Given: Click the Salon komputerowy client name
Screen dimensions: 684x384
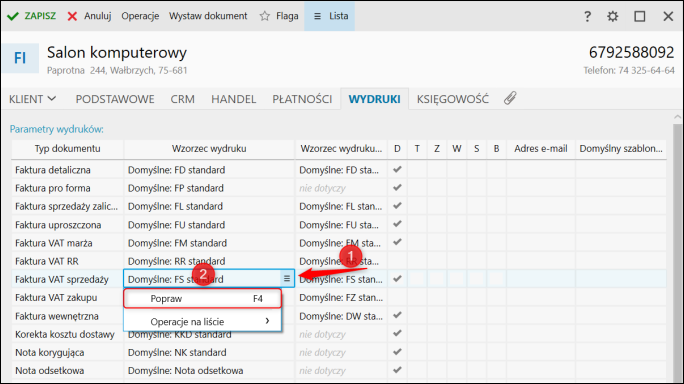Looking at the screenshot, I should click(117, 53).
